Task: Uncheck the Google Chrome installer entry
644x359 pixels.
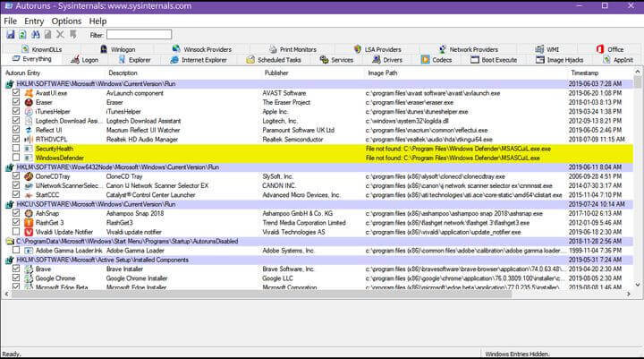Action: [x=16, y=278]
